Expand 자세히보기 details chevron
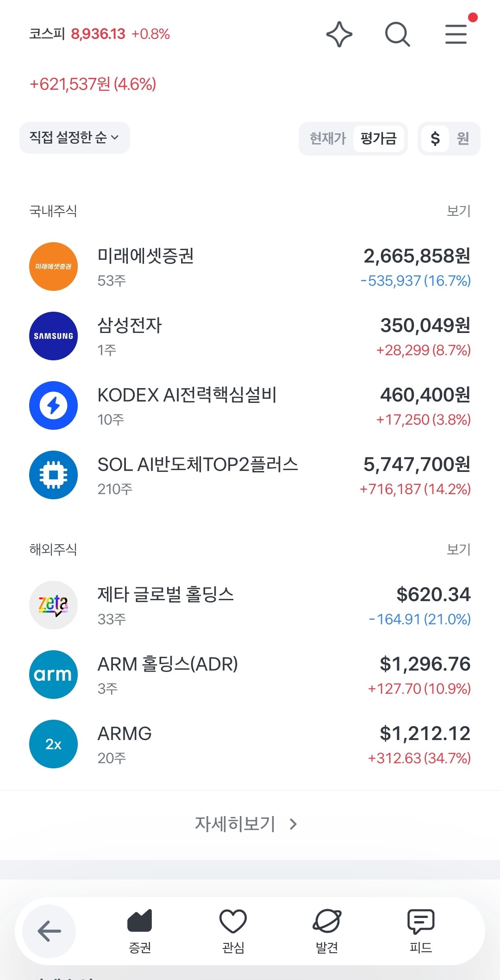This screenshot has height=980, width=500. tap(246, 824)
